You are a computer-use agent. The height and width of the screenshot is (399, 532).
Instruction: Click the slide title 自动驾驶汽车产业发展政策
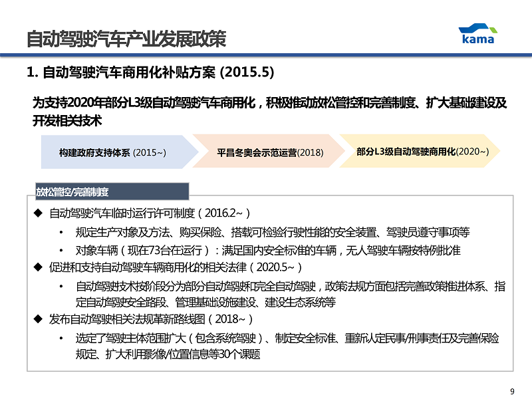click(x=126, y=39)
